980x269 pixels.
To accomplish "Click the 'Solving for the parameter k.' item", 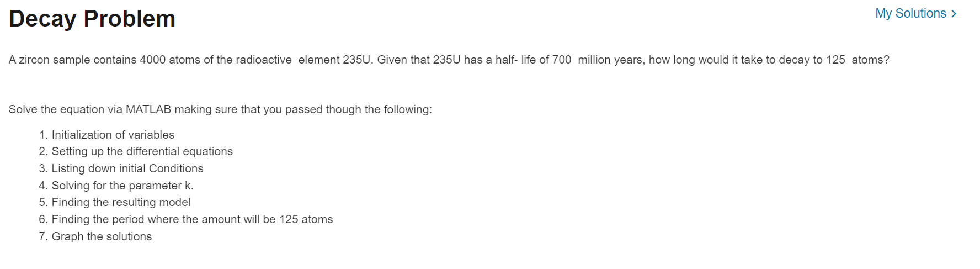I will click(x=122, y=186).
